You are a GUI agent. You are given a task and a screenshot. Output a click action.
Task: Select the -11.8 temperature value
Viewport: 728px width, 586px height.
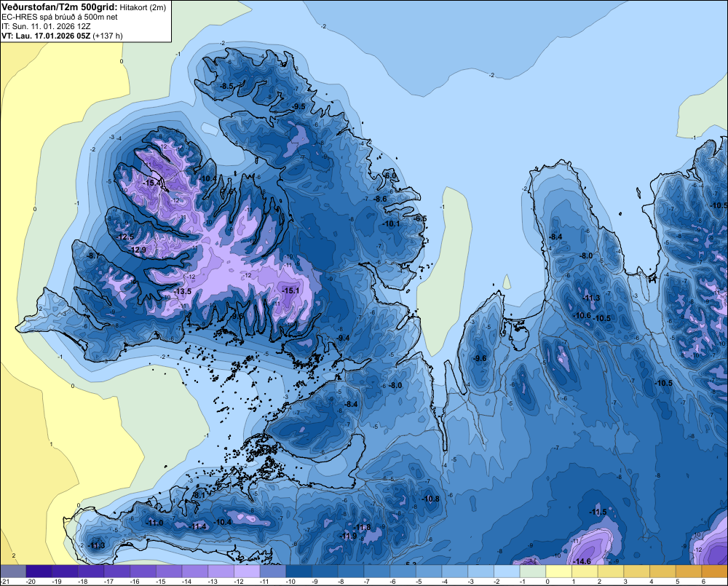[362, 527]
